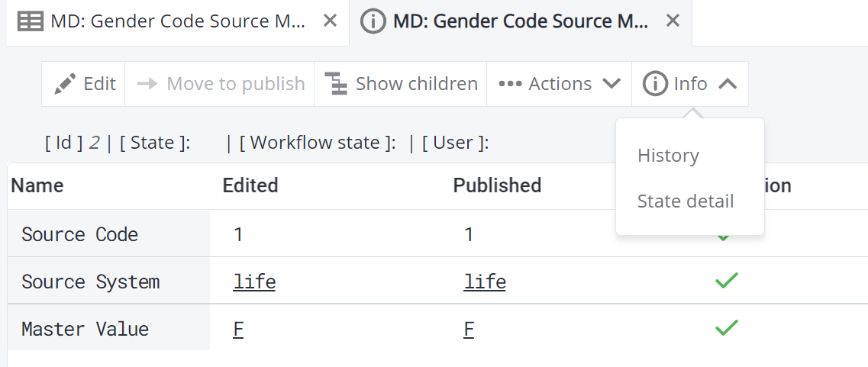868x367 pixels.
Task: Collapse the Info menu chevron
Action: pyautogui.click(x=728, y=84)
